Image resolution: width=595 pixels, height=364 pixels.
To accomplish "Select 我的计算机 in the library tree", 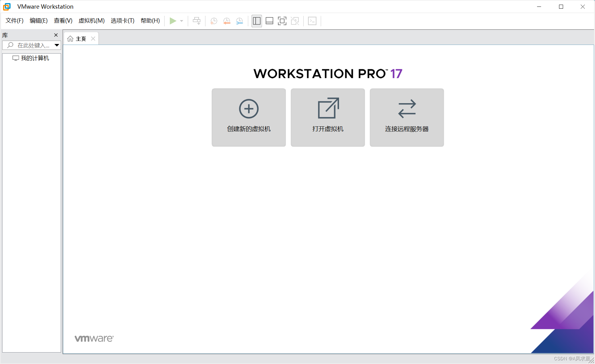I will pos(35,58).
